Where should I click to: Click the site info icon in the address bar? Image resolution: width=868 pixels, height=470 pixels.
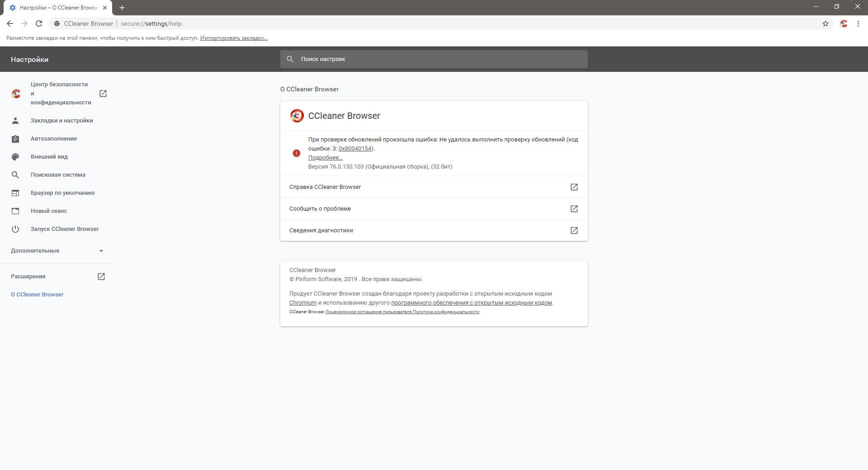click(57, 23)
